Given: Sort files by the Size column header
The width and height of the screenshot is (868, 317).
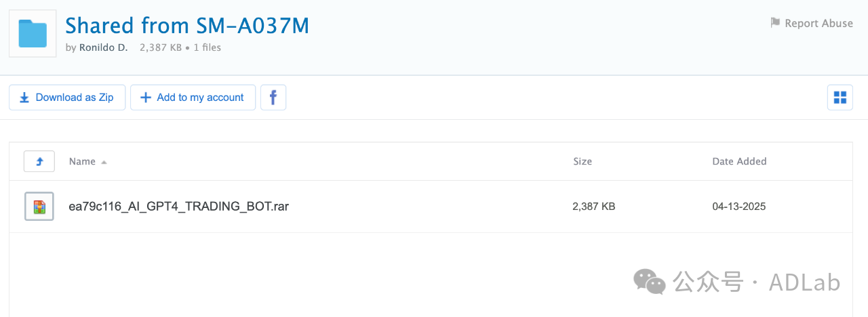Looking at the screenshot, I should [x=582, y=161].
